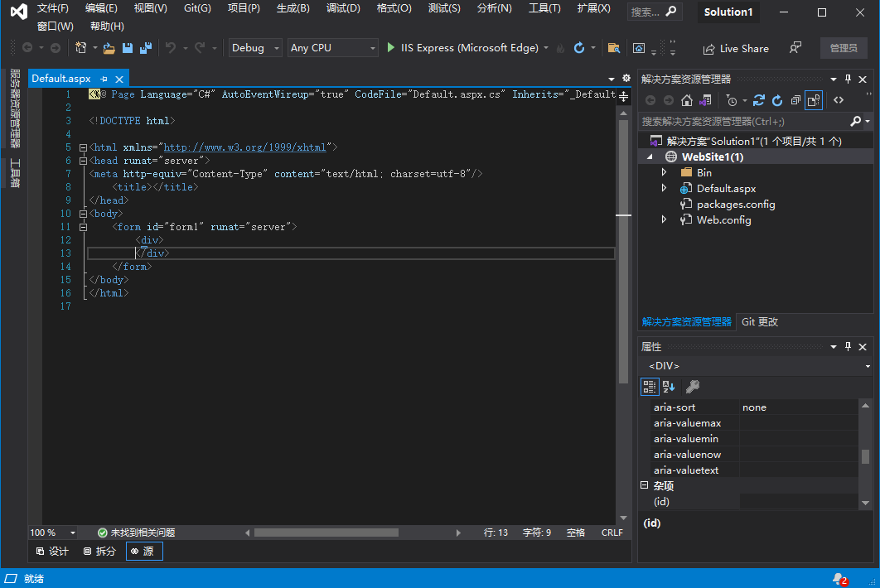Start IIS Express (Microsoft Edge) debugging
The image size is (880, 588).
coord(462,48)
